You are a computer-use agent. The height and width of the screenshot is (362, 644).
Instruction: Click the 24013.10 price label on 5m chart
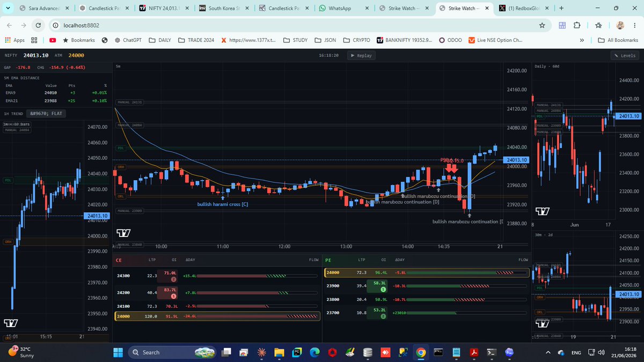[516, 160]
